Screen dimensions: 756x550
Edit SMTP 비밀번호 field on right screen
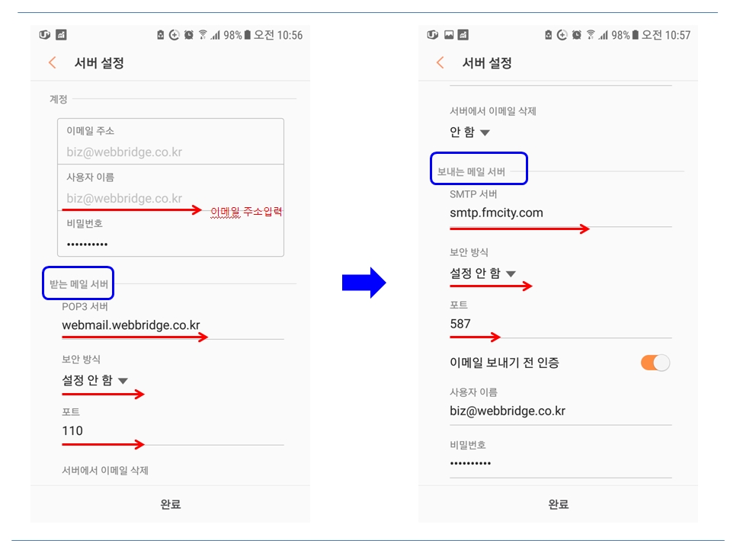point(561,463)
